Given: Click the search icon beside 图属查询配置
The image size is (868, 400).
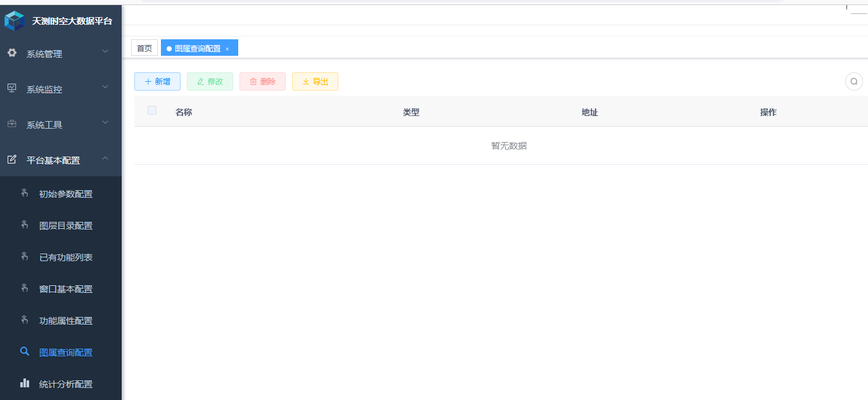Looking at the screenshot, I should click(25, 351).
